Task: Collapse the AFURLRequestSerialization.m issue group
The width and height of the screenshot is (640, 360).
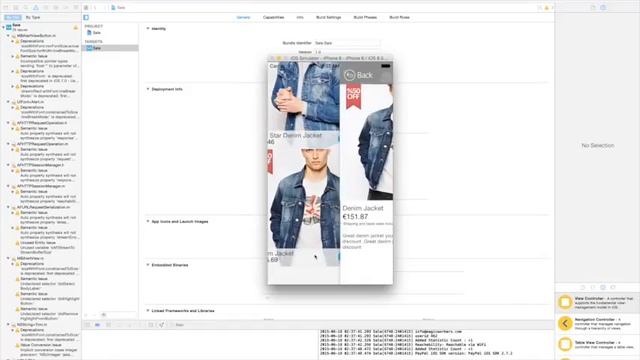Action: pyautogui.click(x=8, y=207)
